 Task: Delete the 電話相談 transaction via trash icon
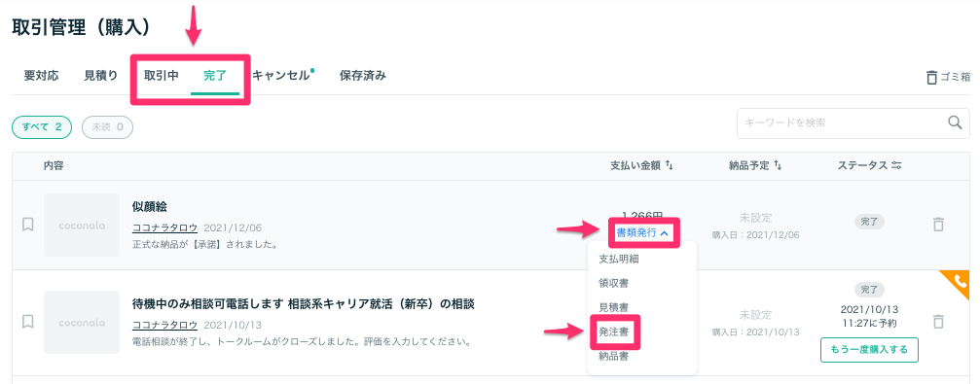(938, 322)
